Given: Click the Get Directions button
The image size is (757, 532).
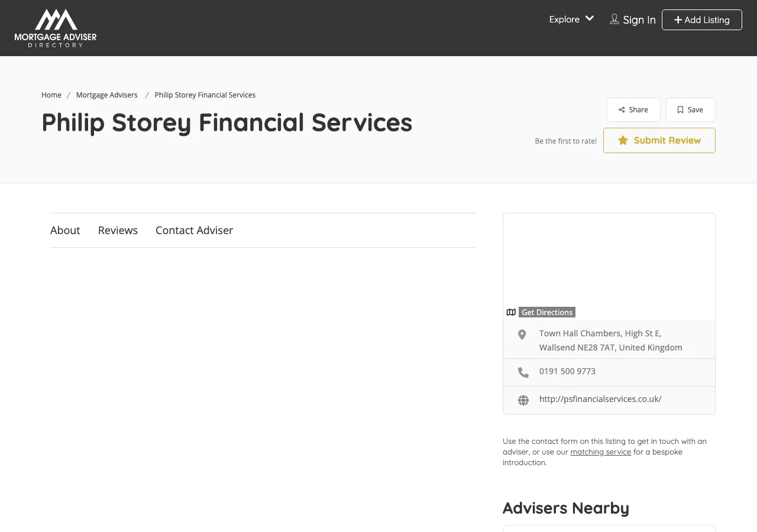Looking at the screenshot, I should pos(546,312).
